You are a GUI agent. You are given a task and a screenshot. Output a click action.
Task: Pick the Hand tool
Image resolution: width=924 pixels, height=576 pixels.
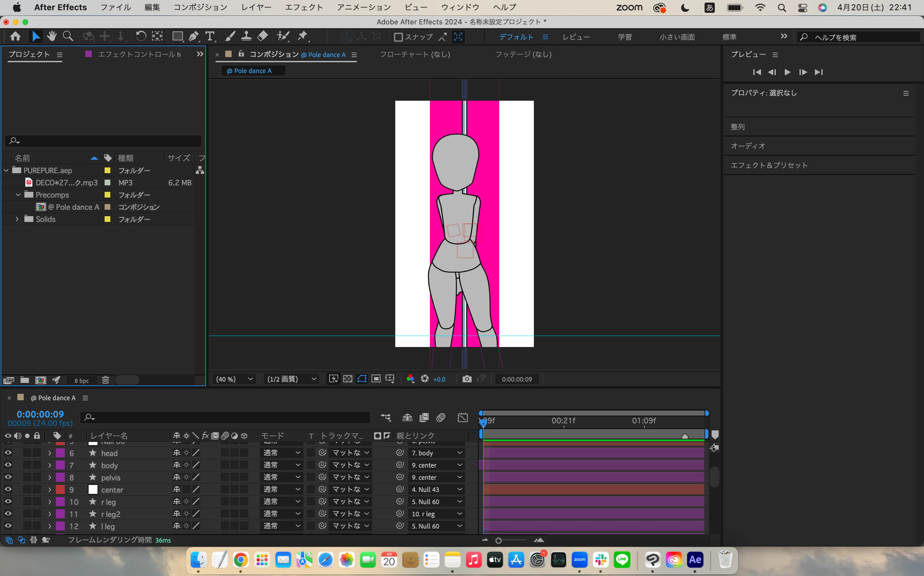52,37
